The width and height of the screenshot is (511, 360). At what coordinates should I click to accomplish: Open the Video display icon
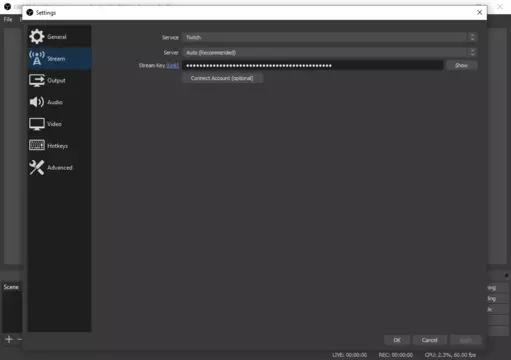37,124
